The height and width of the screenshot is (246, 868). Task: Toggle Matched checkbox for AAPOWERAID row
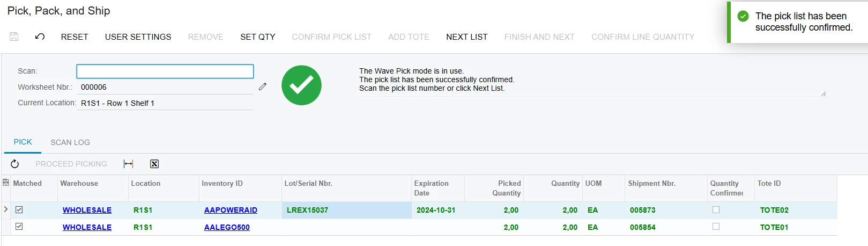pos(19,209)
